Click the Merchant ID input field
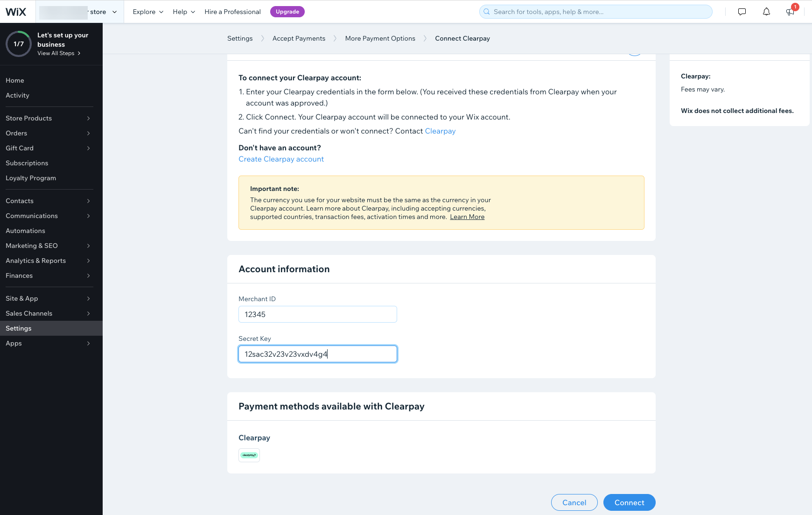The height and width of the screenshot is (515, 812). tap(317, 314)
